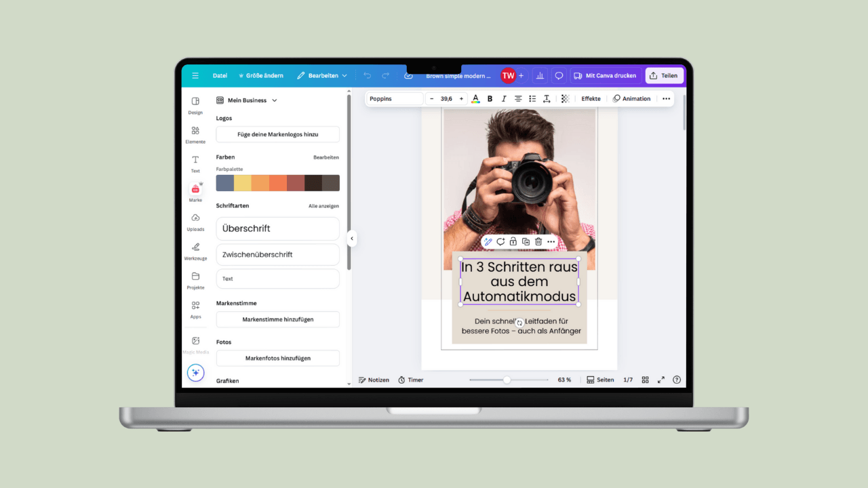Click the zoom slider handle
868x488 pixels.
point(507,380)
